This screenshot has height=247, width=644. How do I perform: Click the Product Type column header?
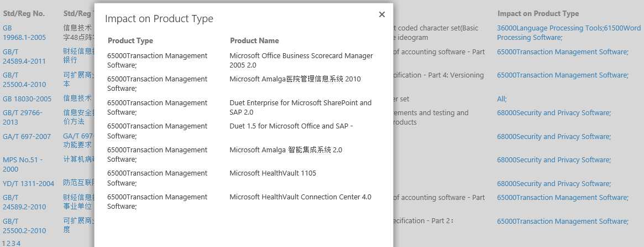[130, 40]
